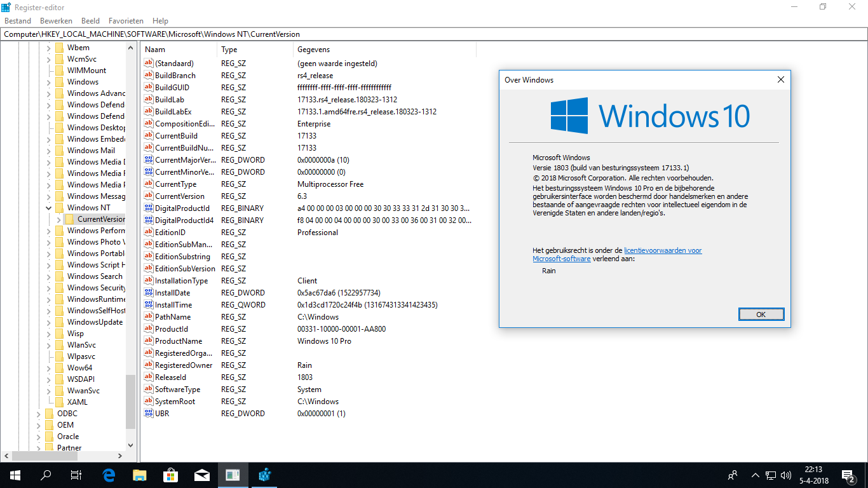The image size is (868, 488).
Task: Expand the WcmSvc tree key
Action: click(x=48, y=59)
